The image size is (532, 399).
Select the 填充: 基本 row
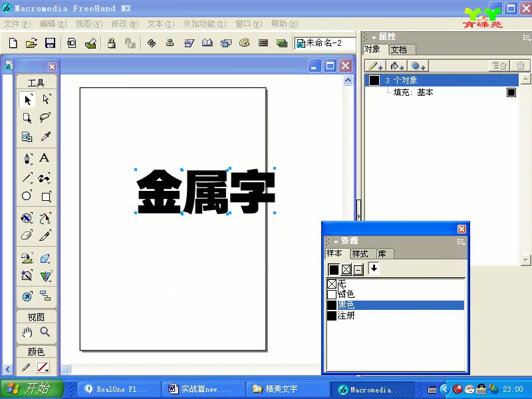tap(442, 92)
